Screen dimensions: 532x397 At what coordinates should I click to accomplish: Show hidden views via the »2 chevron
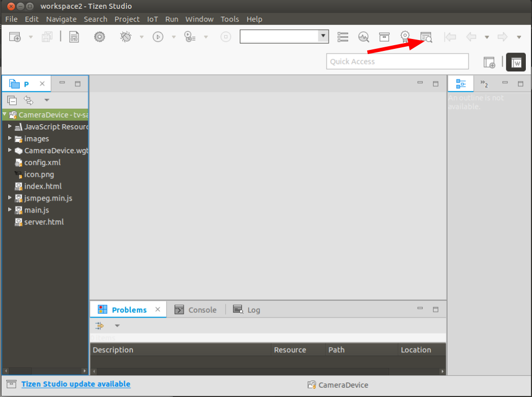[484, 84]
